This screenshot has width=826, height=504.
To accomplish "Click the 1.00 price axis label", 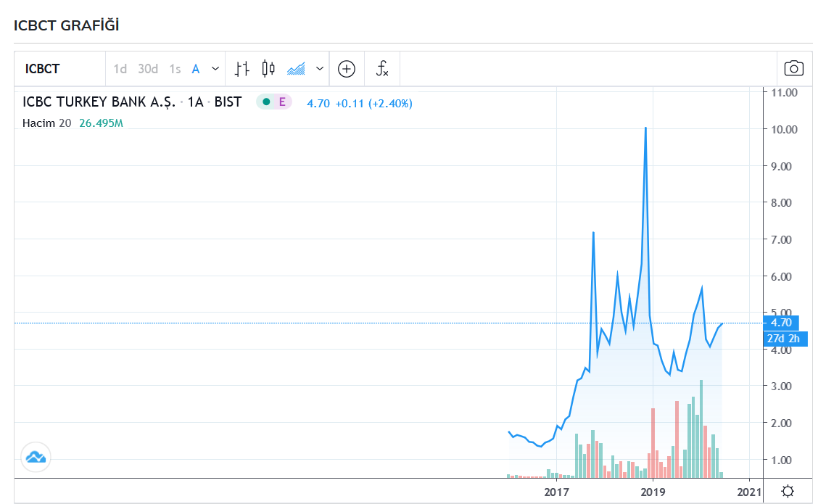I will point(781,460).
